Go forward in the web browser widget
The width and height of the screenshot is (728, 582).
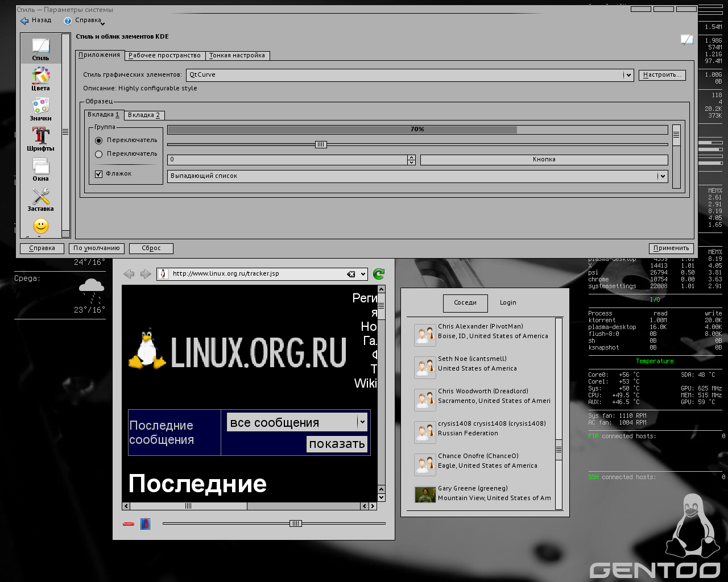click(x=146, y=274)
